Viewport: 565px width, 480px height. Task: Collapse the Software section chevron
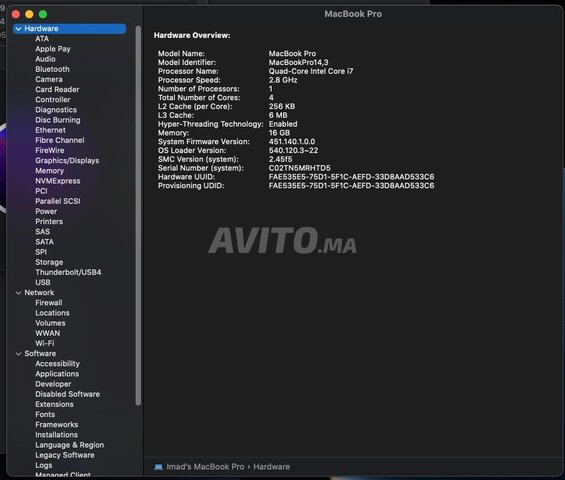coord(18,354)
